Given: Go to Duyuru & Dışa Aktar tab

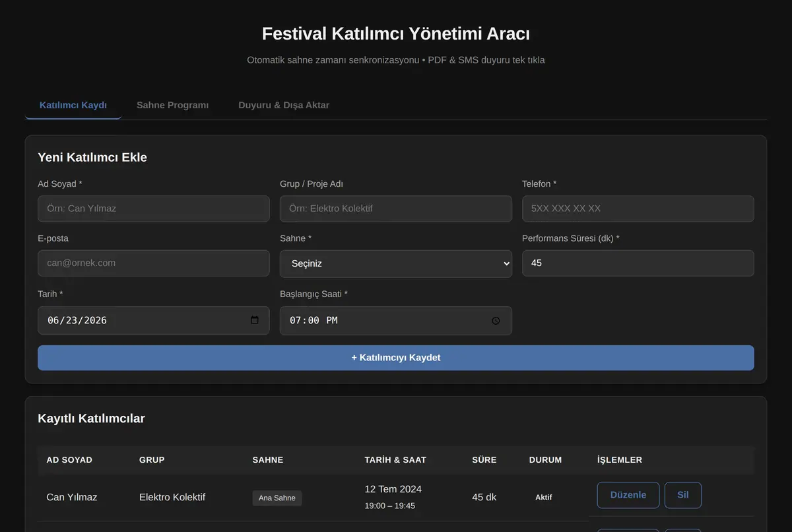Looking at the screenshot, I should click(x=284, y=105).
